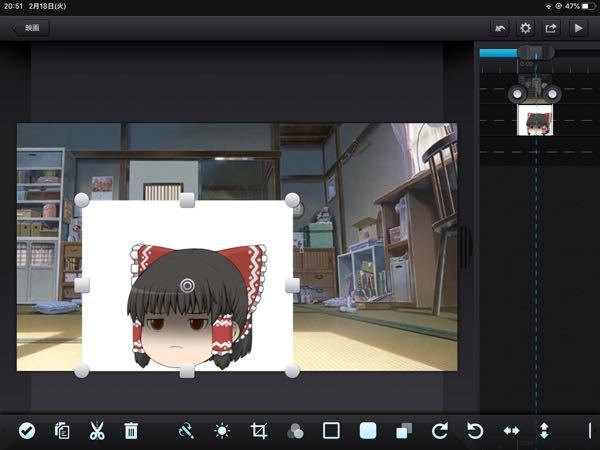600x450 pixels.
Task: Delete the selected image with trash icon
Action: pos(131,431)
